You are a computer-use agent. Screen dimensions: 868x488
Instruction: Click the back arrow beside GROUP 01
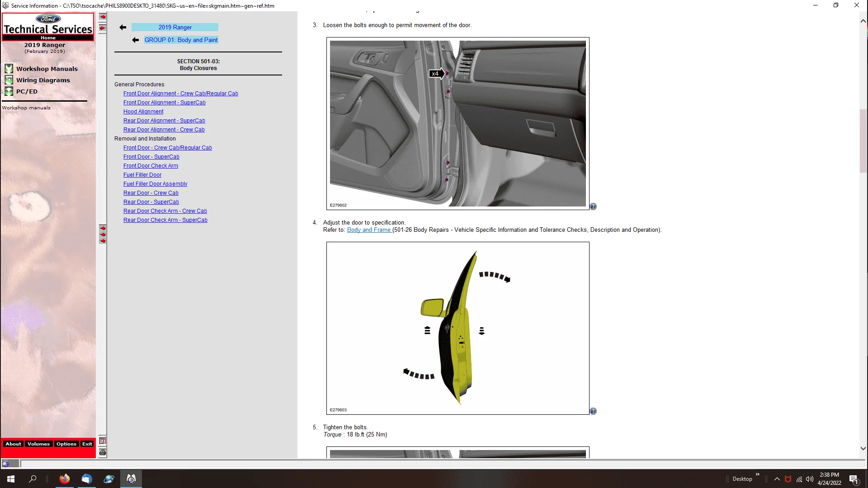pos(135,40)
